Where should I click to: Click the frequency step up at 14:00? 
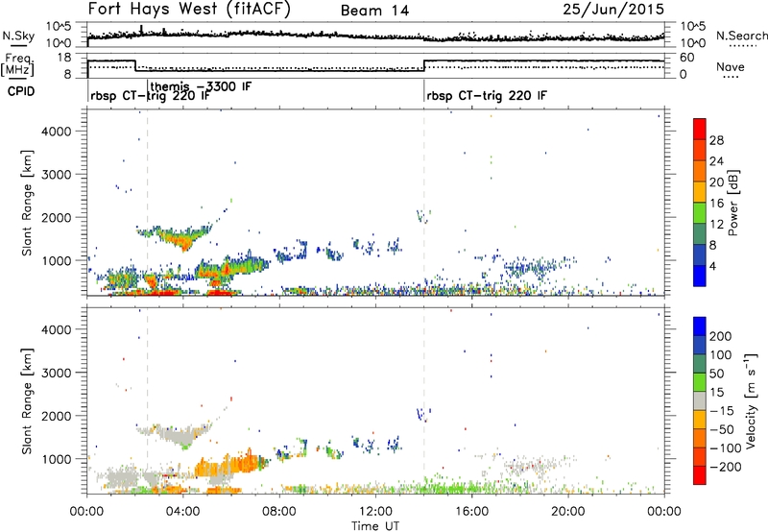(424, 65)
